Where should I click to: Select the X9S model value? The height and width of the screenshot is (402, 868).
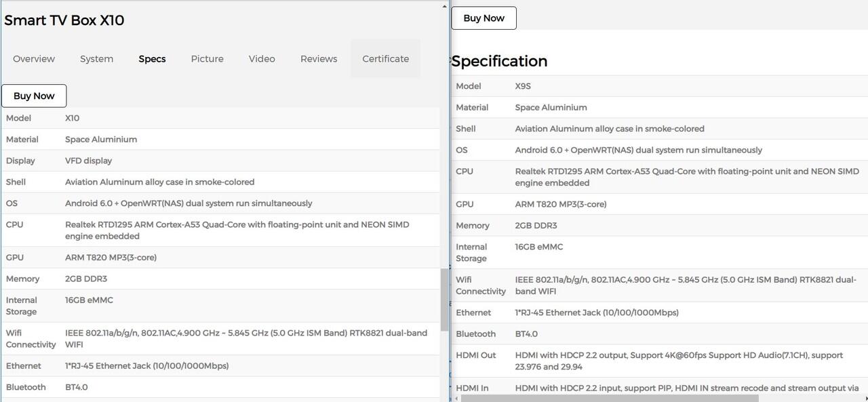pyautogui.click(x=523, y=86)
